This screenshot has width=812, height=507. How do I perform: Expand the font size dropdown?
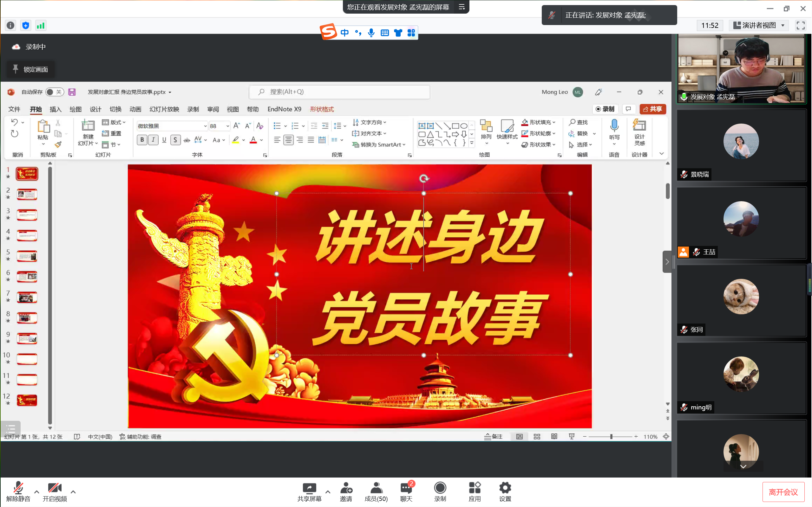coord(228,126)
